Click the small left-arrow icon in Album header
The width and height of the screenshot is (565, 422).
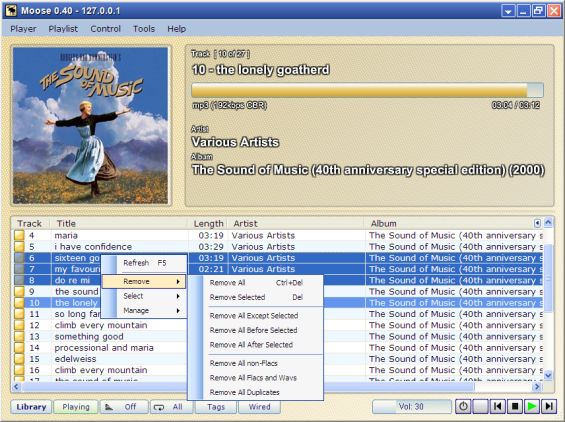[x=537, y=223]
